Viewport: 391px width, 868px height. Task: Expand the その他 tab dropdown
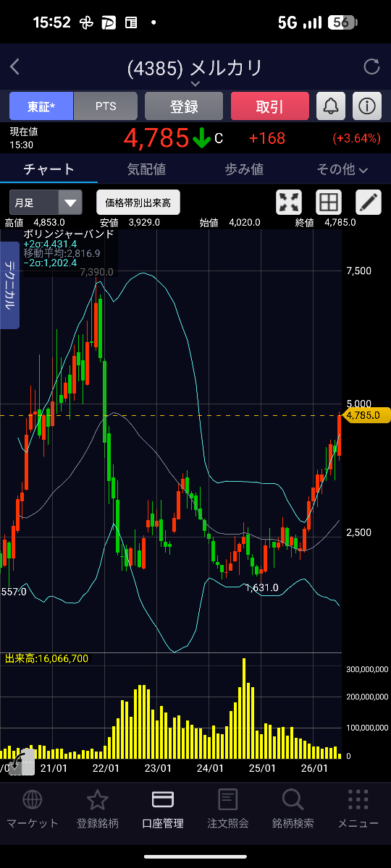[342, 169]
